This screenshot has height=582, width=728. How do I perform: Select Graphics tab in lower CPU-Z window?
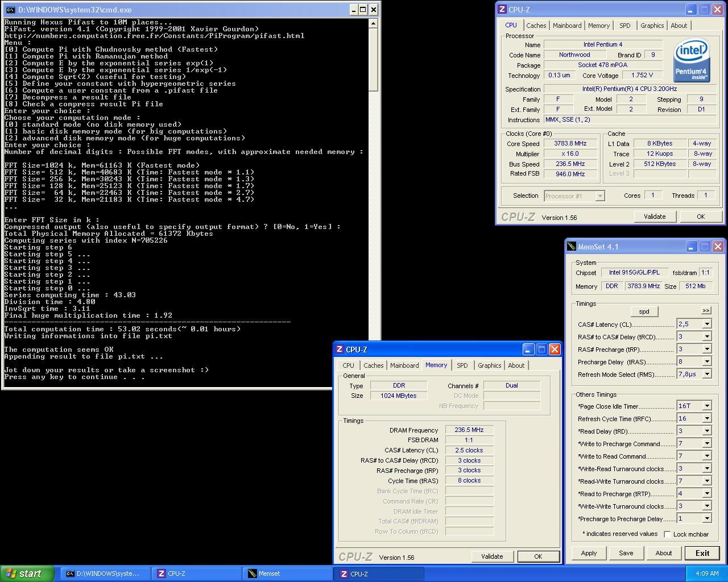[x=489, y=365]
